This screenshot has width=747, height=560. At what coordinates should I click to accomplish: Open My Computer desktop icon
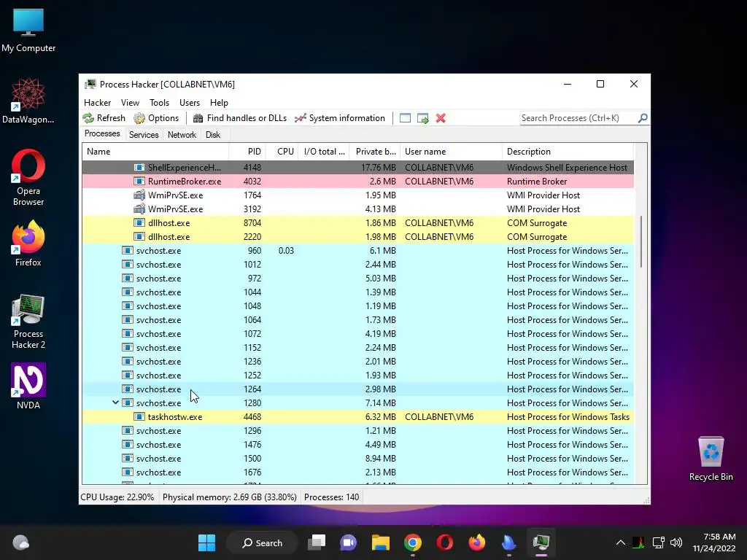click(28, 31)
